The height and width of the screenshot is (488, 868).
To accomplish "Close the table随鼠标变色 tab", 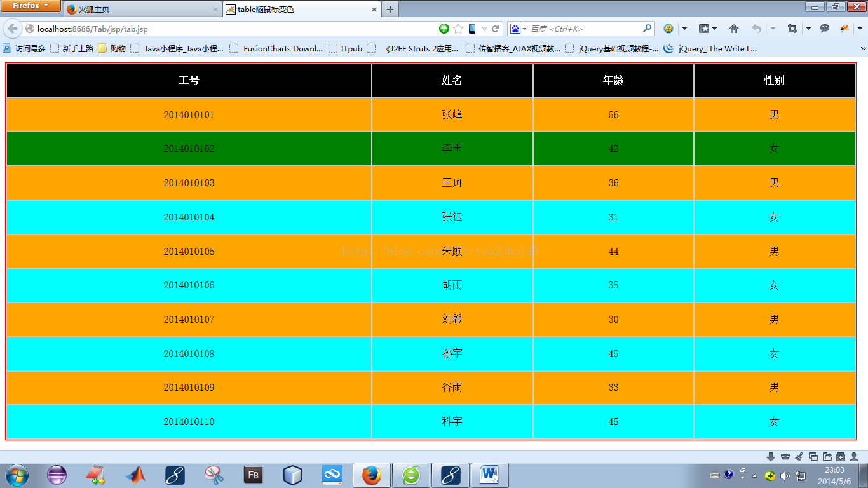I will (374, 10).
